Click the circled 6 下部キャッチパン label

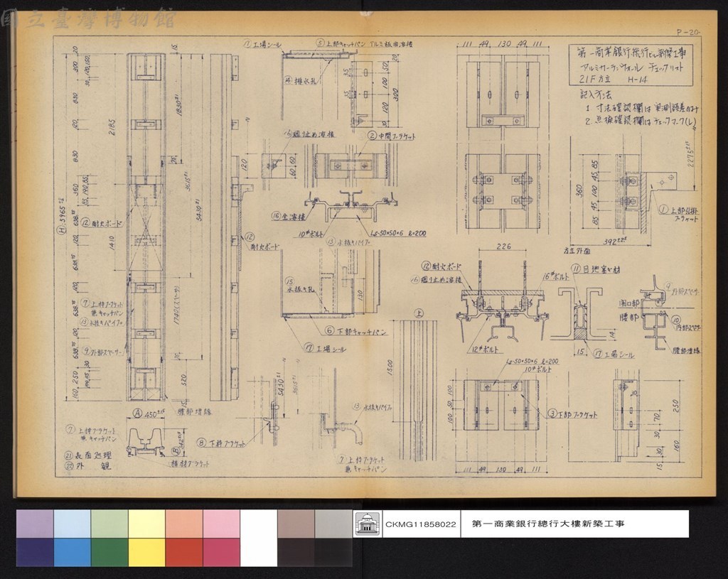click(355, 331)
